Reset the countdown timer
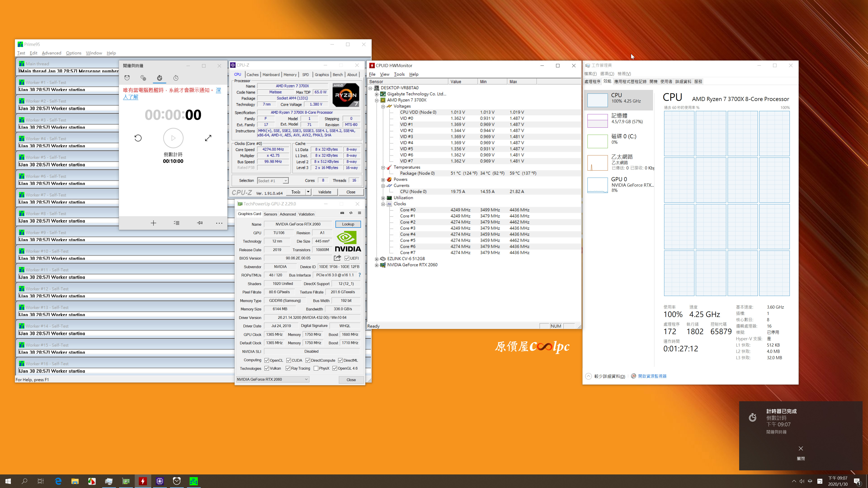The image size is (868, 488). (138, 138)
